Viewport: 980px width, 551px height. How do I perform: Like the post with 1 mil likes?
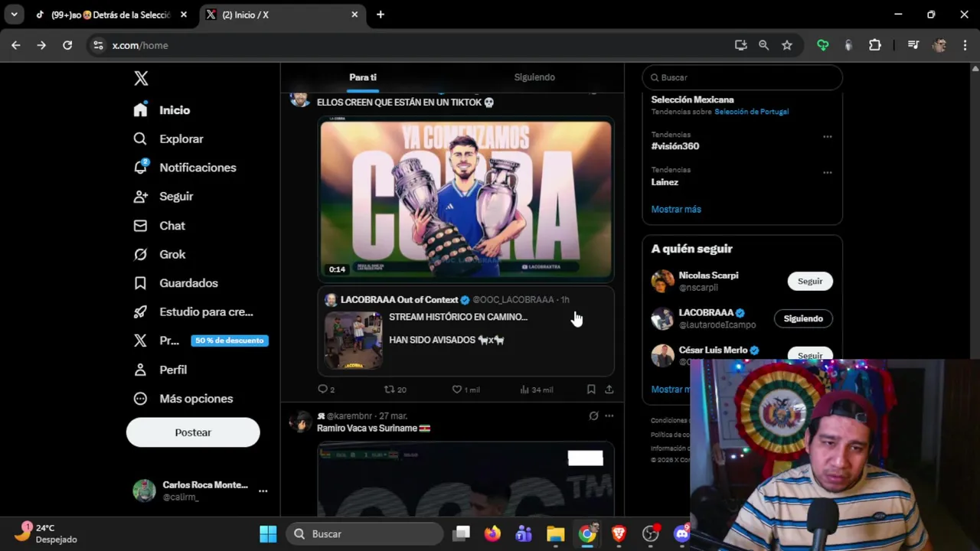pos(465,390)
